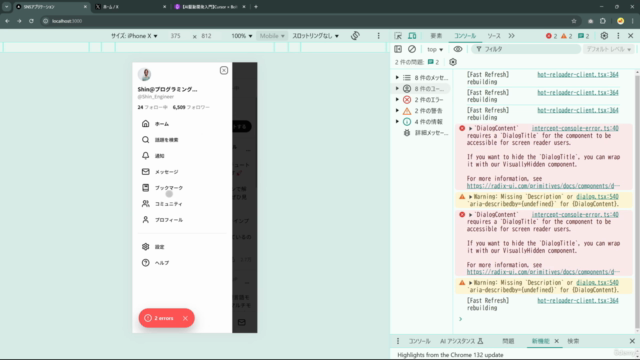Close the DevTools panel
This screenshot has width=640, height=360.
(x=631, y=36)
